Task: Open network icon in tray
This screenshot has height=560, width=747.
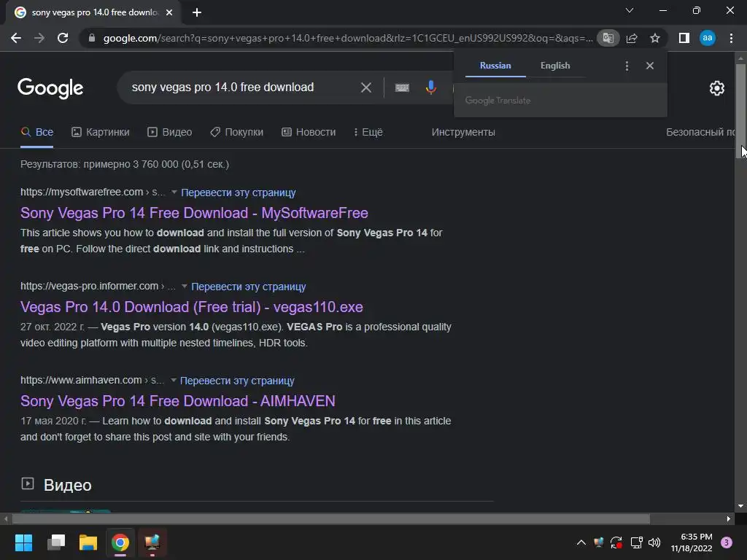Action: point(636,542)
